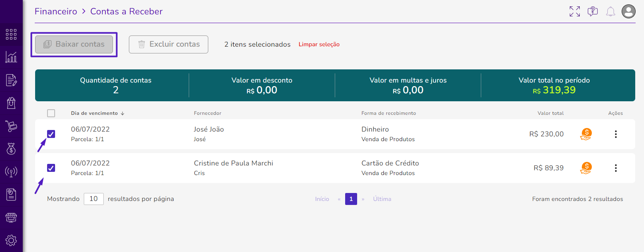The image size is (644, 252).
Task: Click Contas a Receber breadcrumb
Action: [x=126, y=12]
